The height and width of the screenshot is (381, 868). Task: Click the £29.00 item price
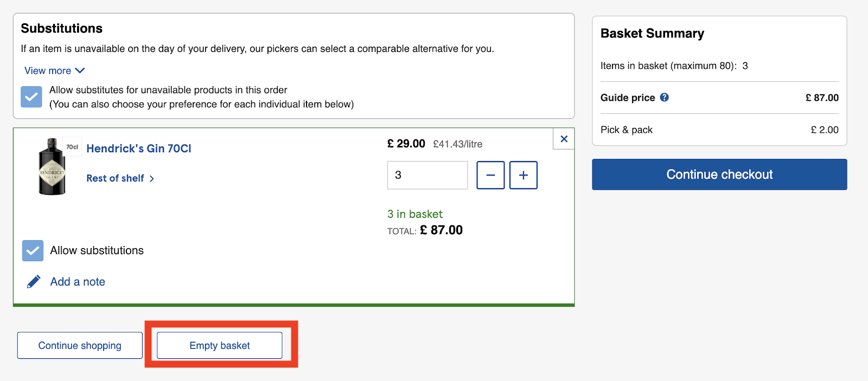coord(406,144)
